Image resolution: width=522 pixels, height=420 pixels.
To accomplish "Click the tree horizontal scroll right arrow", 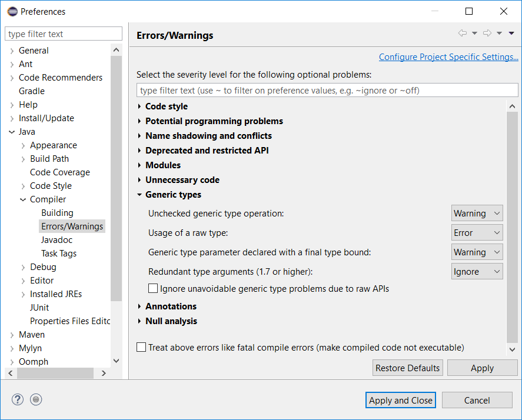I will tap(104, 373).
